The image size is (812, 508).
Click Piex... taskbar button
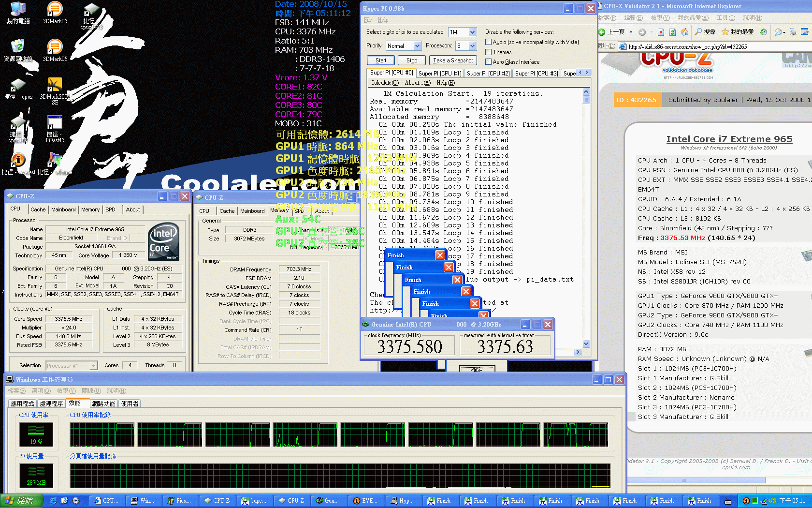pos(180,501)
